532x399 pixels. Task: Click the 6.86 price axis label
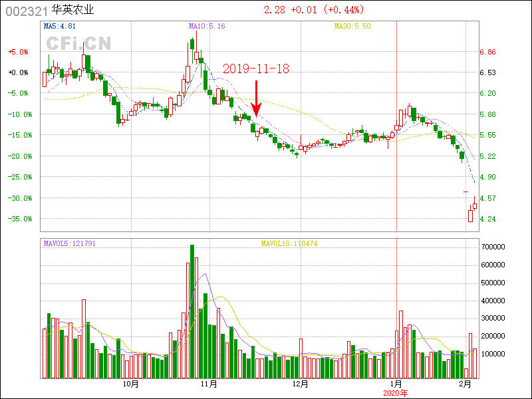[488, 52]
